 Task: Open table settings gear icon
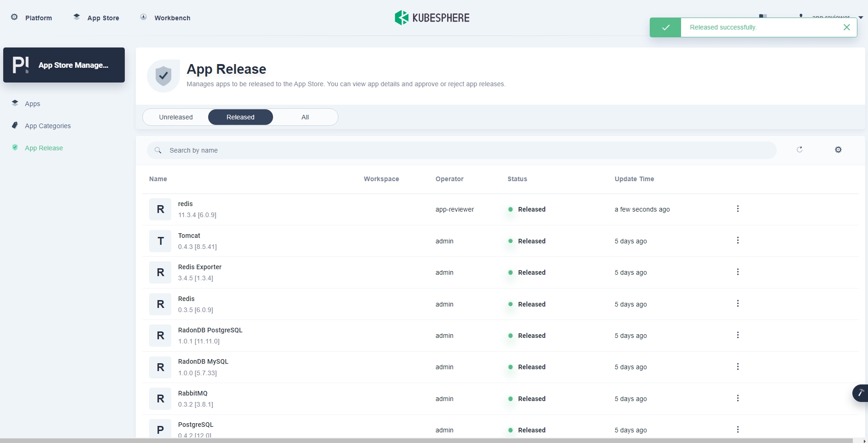coord(838,150)
